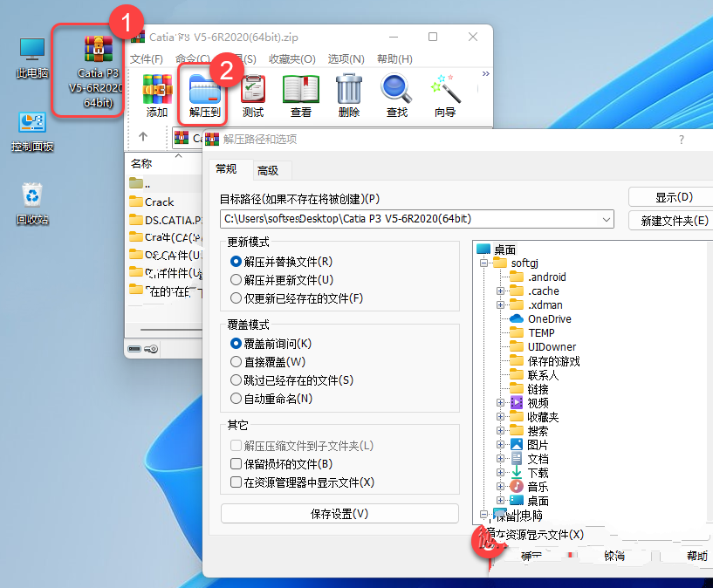713x588 pixels.
Task: Select the TEMP folder in tree
Action: (x=532, y=332)
